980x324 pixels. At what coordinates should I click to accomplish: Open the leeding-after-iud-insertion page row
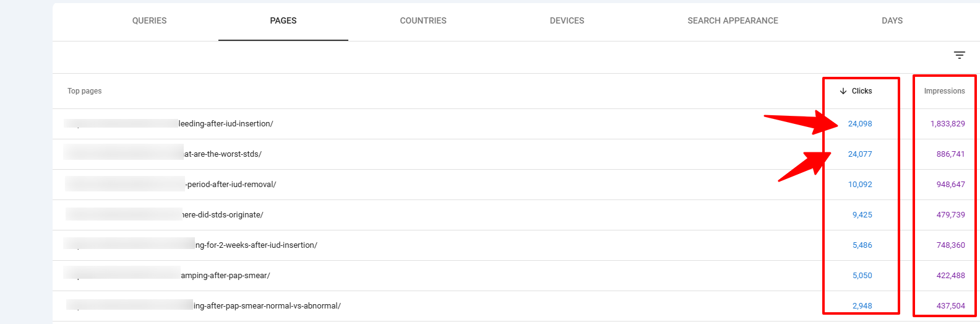pyautogui.click(x=225, y=124)
